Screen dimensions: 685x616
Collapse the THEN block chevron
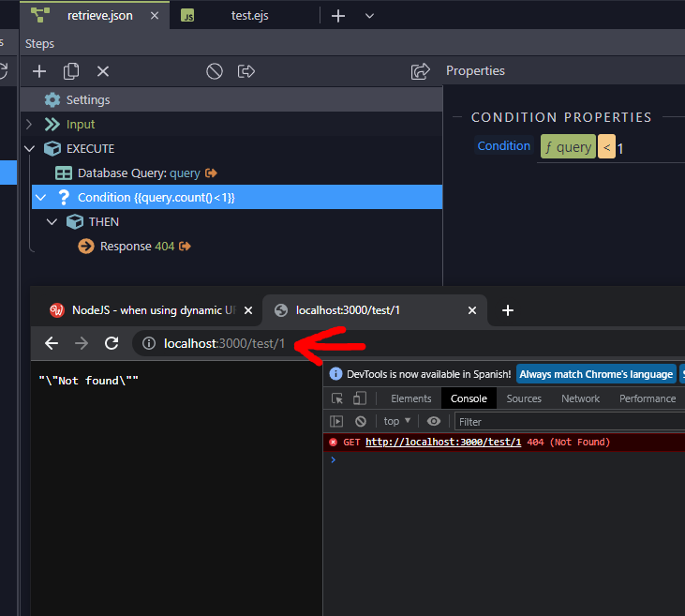click(52, 222)
